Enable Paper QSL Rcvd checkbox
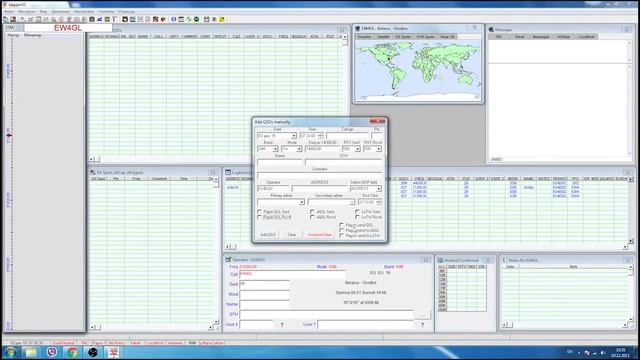 click(x=260, y=217)
